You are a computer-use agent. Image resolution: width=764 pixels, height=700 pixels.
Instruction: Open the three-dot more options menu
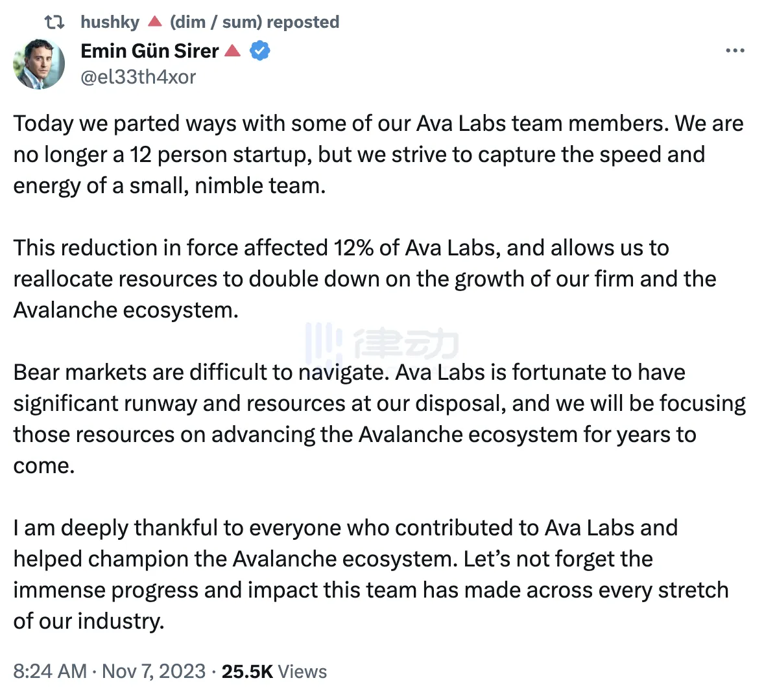coord(735,51)
